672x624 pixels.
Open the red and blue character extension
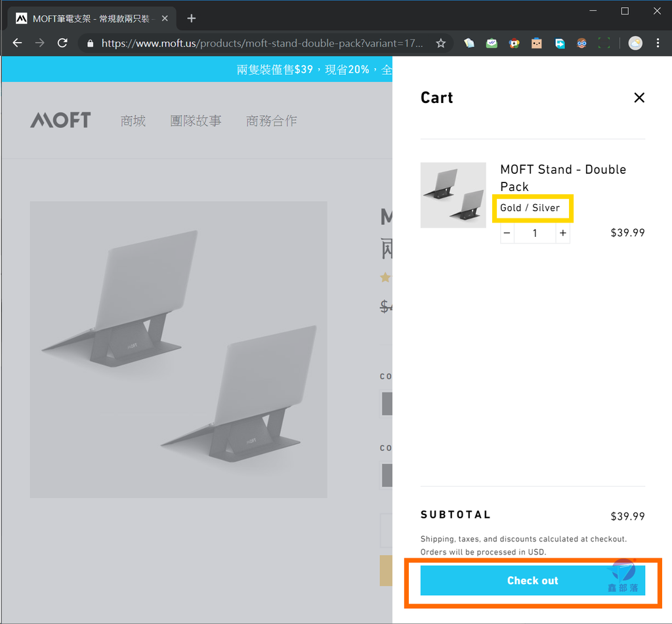(514, 43)
